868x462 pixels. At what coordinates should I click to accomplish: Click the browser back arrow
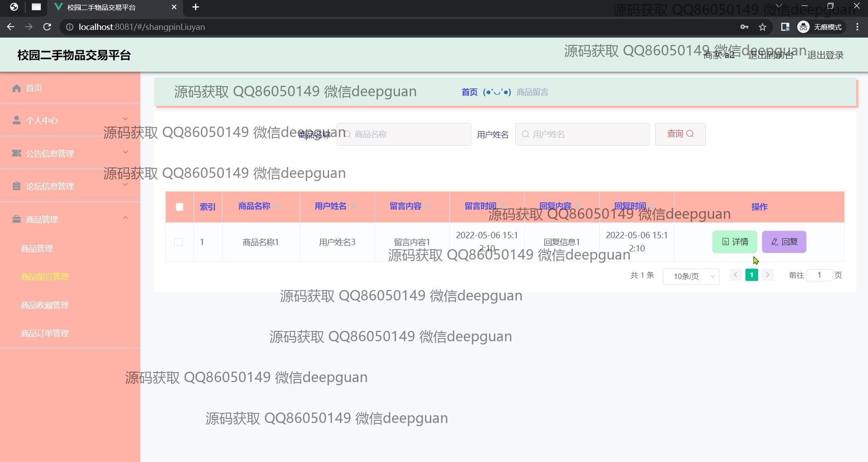pos(11,27)
